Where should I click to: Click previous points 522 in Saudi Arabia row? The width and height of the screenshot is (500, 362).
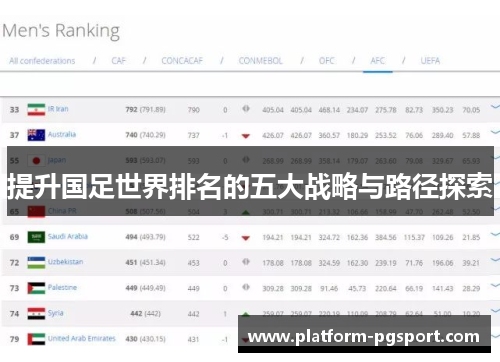193,237
